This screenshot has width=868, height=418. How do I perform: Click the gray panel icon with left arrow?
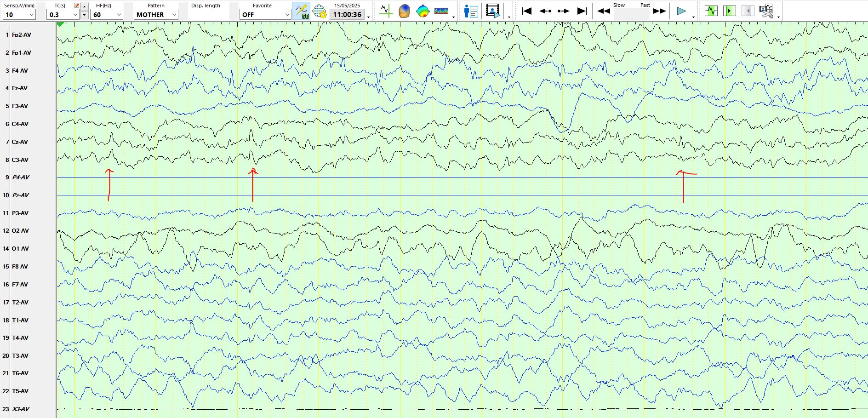click(x=748, y=11)
